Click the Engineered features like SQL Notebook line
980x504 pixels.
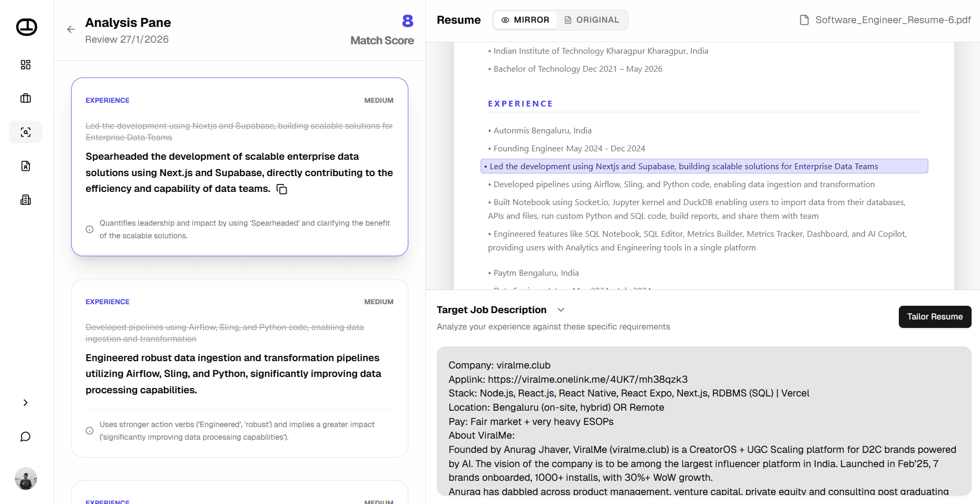[x=697, y=241]
